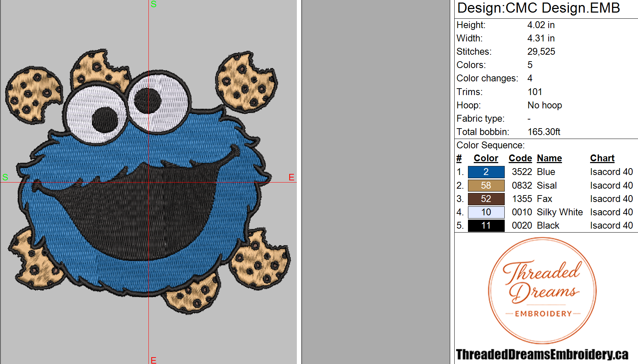Viewport: 638px width, 364px height.
Task: Click thread code 0010
Action: coord(522,212)
